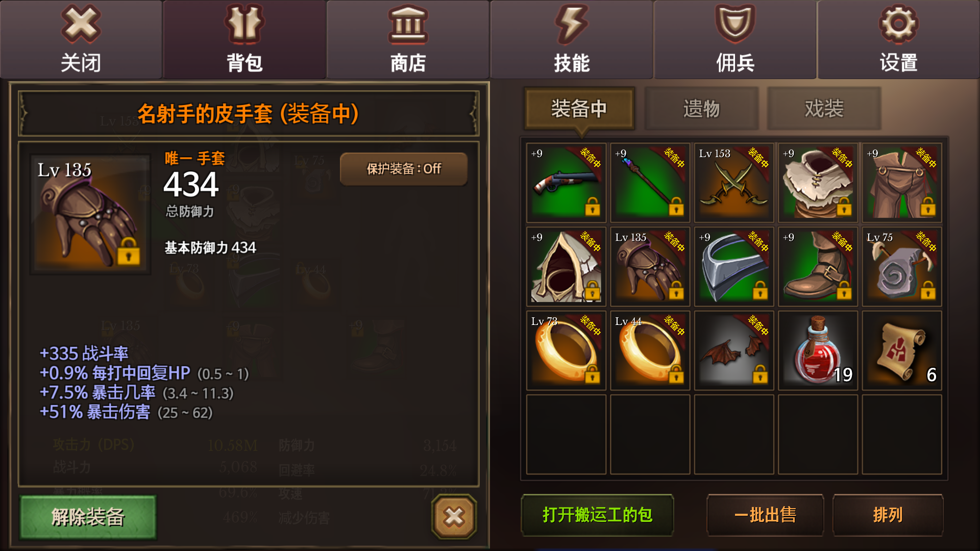Close the item detail panel with X

[x=454, y=517]
